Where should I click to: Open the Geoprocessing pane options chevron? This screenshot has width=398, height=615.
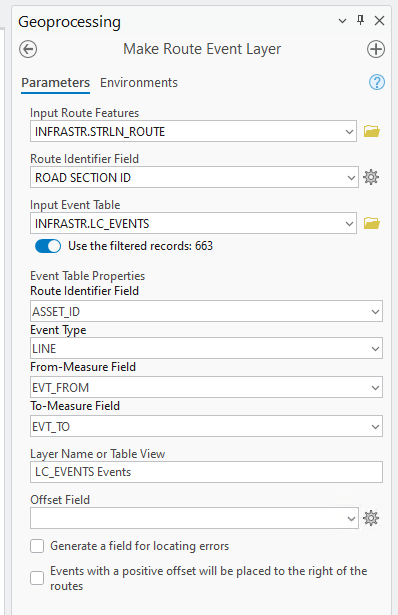point(342,21)
